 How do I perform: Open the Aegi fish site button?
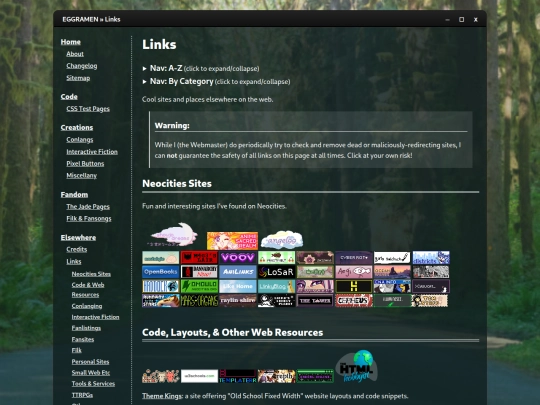pos(354,272)
